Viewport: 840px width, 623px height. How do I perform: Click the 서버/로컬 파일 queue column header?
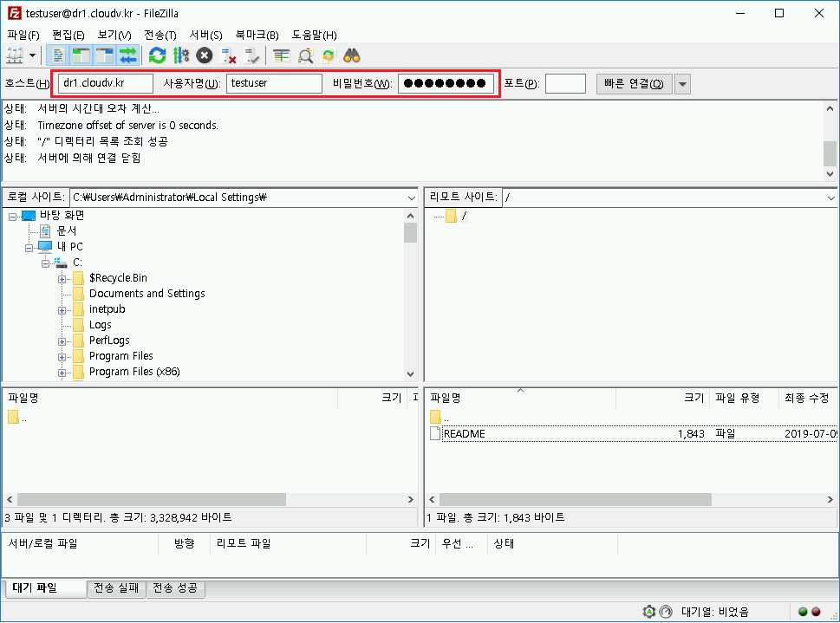point(81,543)
